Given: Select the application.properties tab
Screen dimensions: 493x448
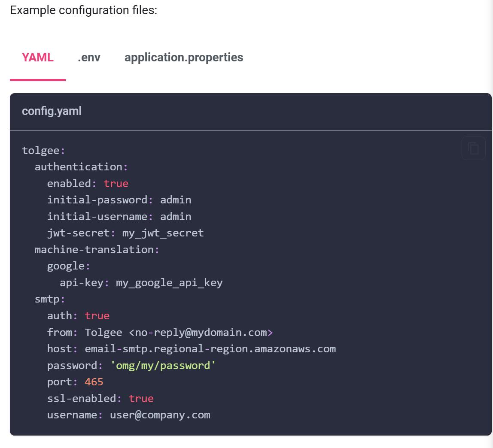Looking at the screenshot, I should point(184,58).
